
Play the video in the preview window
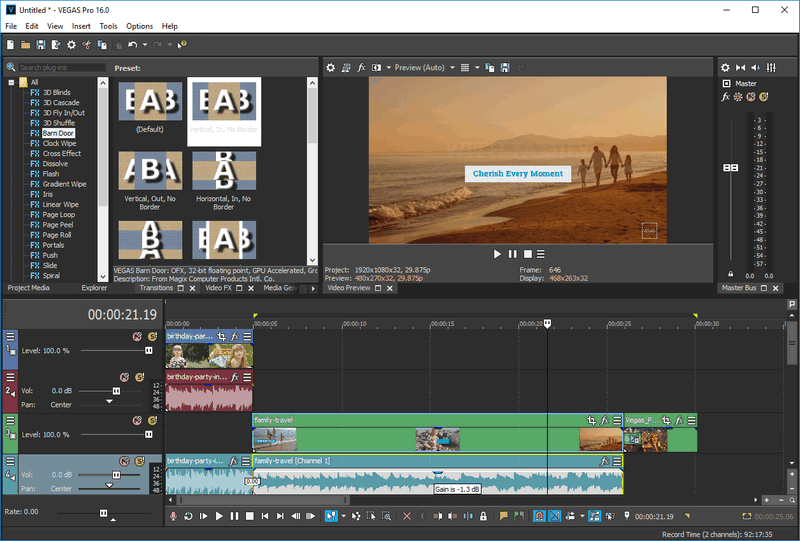point(497,254)
